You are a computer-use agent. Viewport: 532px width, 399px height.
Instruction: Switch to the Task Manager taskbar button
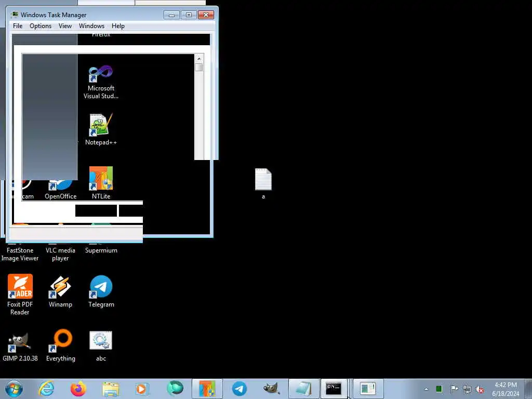368,389
